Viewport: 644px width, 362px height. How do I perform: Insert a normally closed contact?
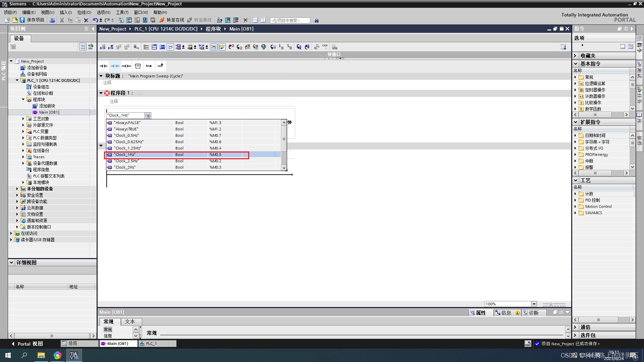115,66
